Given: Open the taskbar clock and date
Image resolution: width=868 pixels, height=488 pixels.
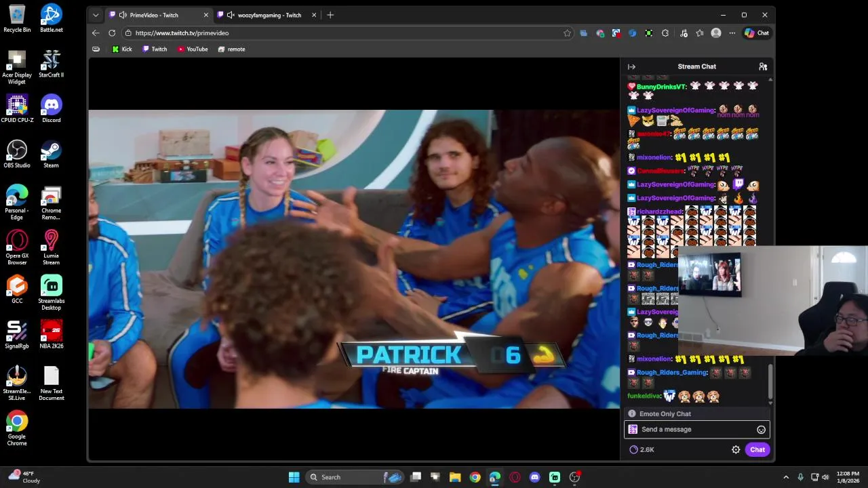Looking at the screenshot, I should [x=848, y=477].
